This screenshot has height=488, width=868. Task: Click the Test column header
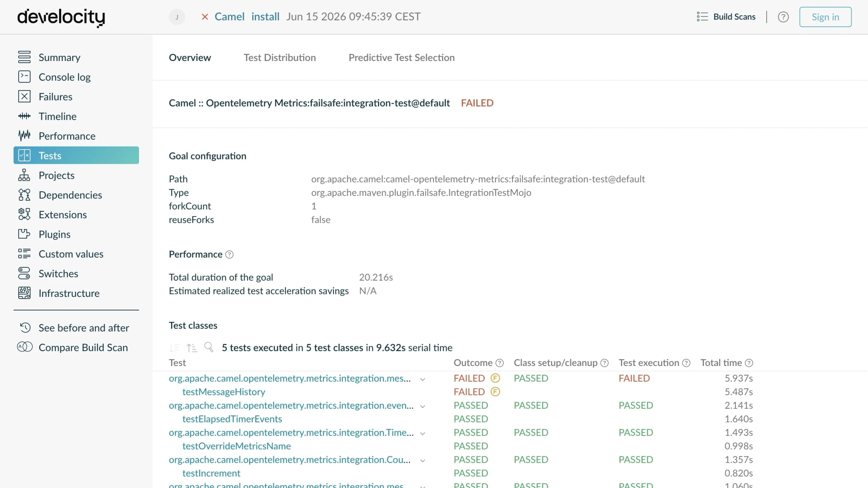tap(177, 363)
